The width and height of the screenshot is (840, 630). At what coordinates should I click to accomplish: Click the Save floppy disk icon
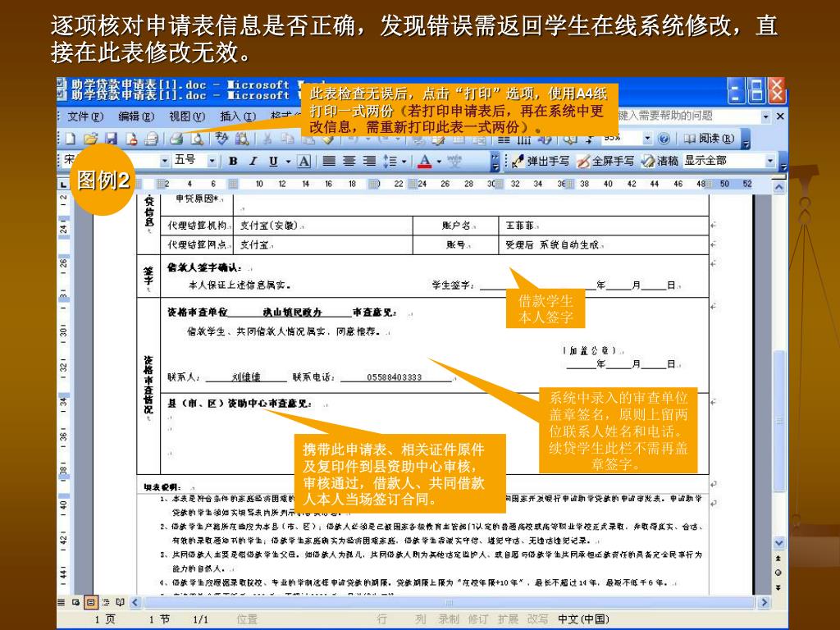coord(111,139)
